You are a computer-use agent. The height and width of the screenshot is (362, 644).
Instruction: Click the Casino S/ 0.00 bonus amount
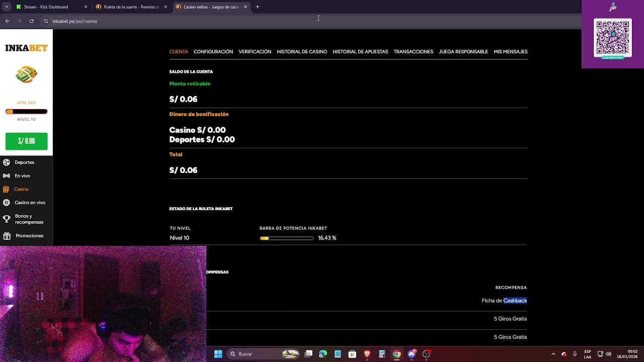click(197, 130)
